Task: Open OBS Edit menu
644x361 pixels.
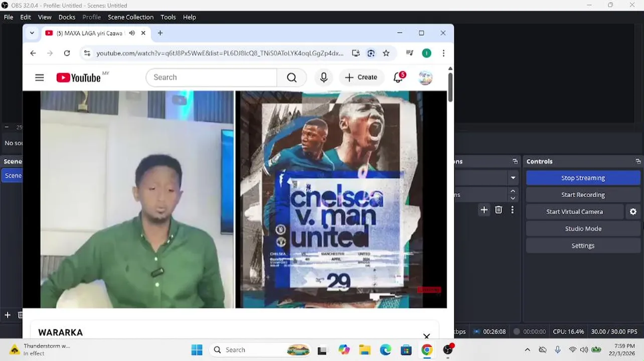Action: pos(26,17)
